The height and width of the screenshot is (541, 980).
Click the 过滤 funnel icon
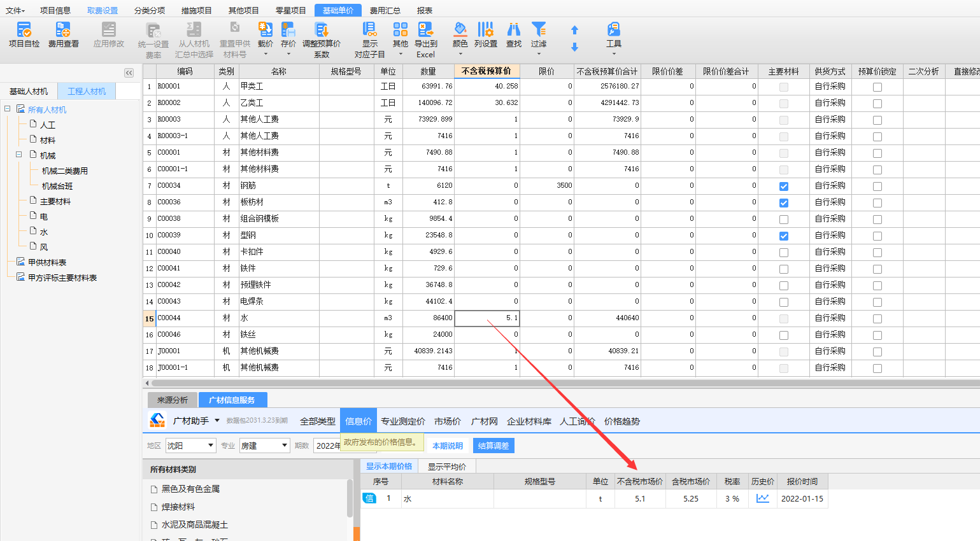click(x=539, y=30)
